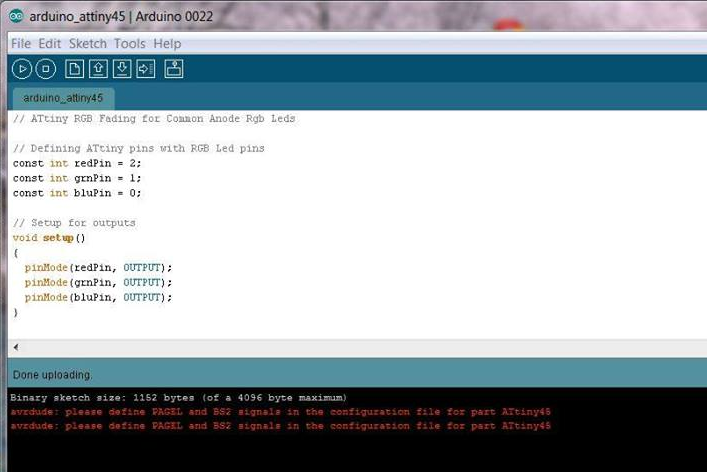Click the 'void setup()' line
This screenshot has height=472, width=707.
pyautogui.click(x=49, y=238)
